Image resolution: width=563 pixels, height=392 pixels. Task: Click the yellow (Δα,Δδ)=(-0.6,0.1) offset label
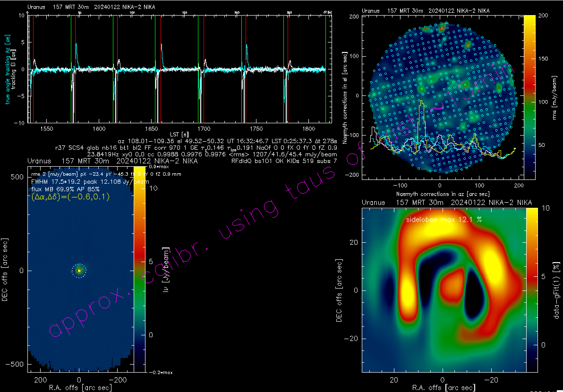point(70,197)
